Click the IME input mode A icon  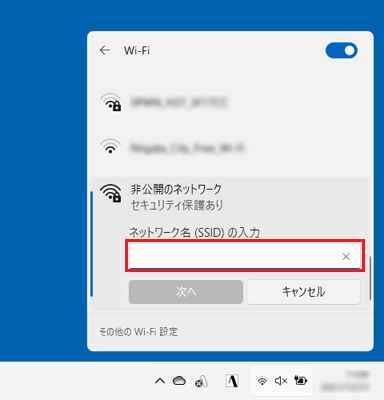click(x=232, y=380)
